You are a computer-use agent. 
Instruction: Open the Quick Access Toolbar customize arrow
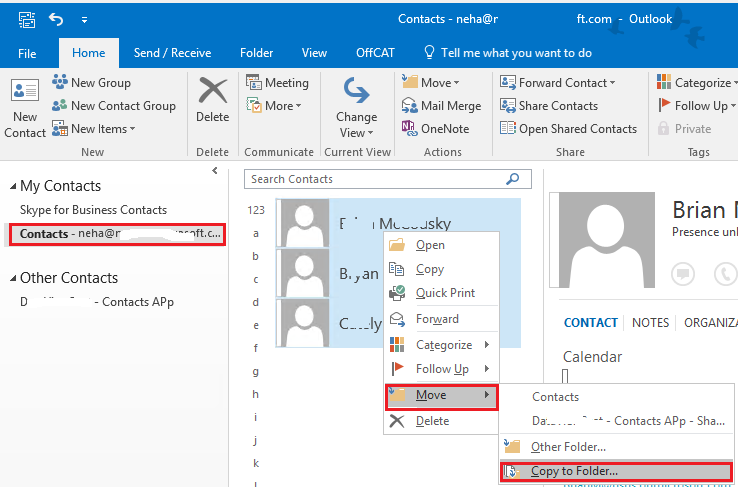click(x=84, y=20)
